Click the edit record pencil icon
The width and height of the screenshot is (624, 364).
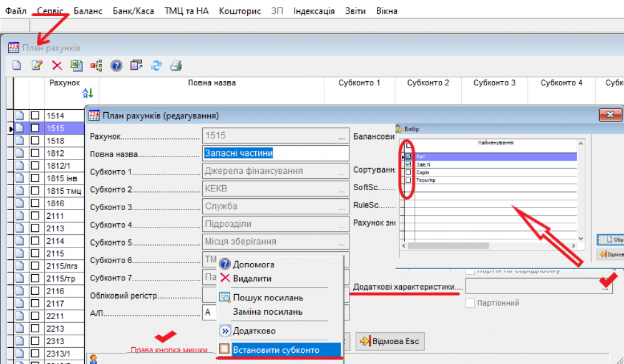point(37,65)
